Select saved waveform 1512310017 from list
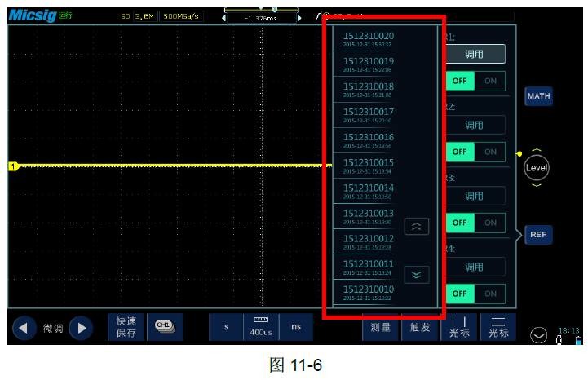 (369, 115)
